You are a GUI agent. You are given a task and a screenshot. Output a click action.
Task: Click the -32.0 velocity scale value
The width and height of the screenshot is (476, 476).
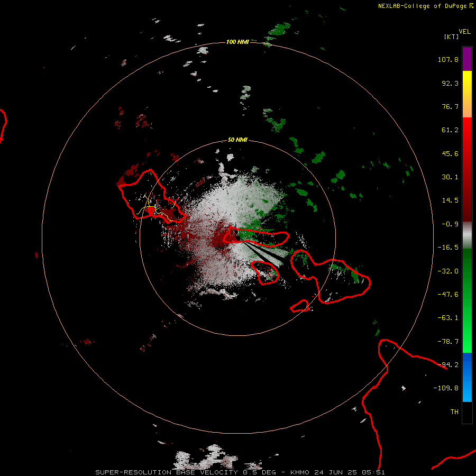coord(448,271)
